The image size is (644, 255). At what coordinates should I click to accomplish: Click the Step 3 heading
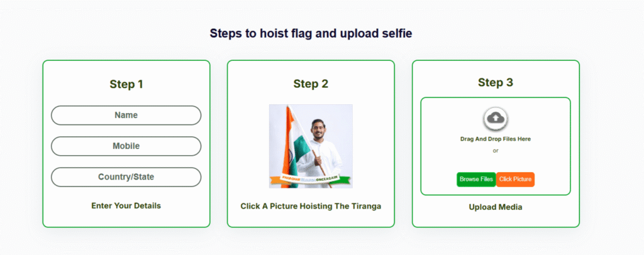tap(496, 82)
